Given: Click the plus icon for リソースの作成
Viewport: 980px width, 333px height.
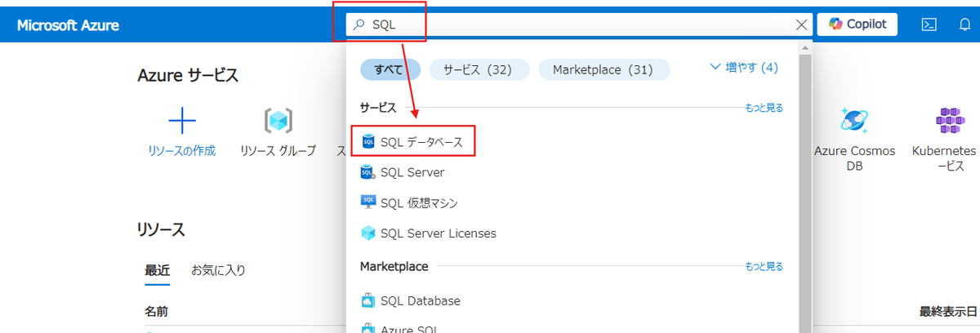Looking at the screenshot, I should pyautogui.click(x=182, y=121).
